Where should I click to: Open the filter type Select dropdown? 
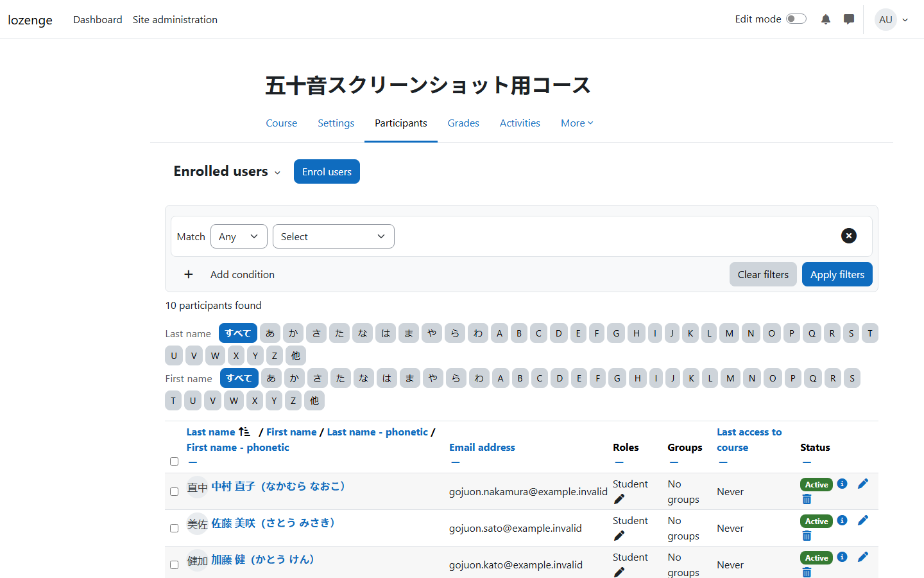click(334, 236)
